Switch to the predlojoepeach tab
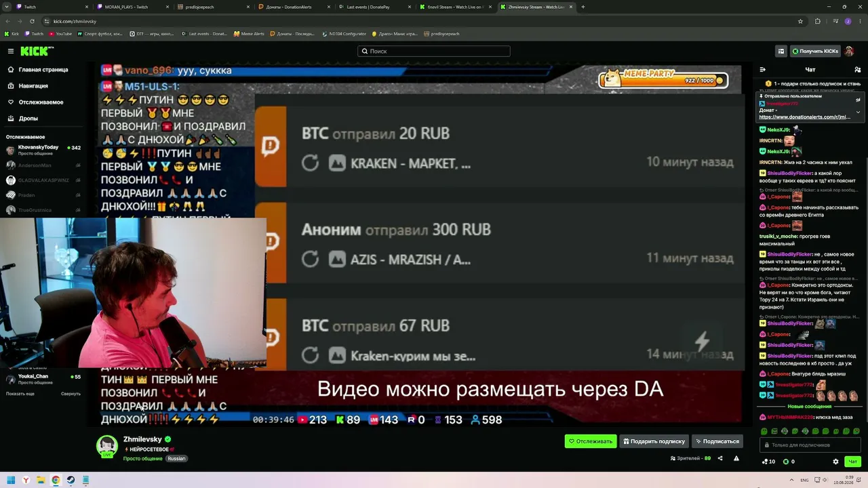Screen dimensions: 868x488 (x=213, y=7)
